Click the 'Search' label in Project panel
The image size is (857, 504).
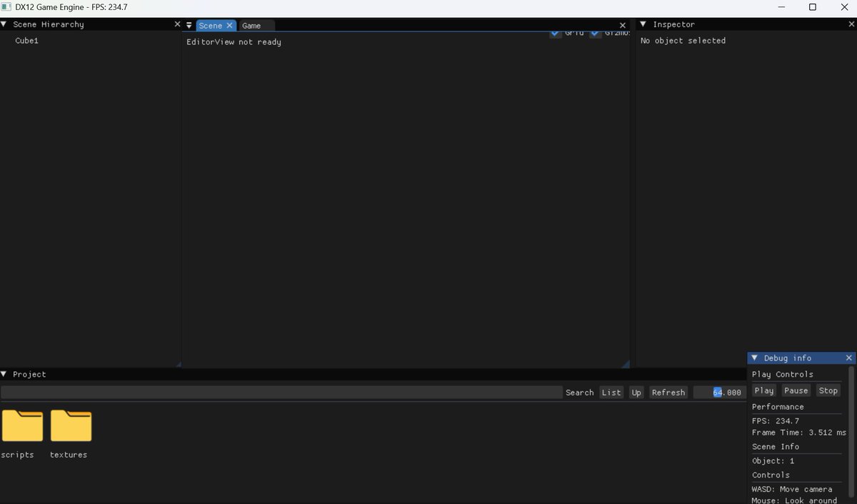[x=579, y=393]
